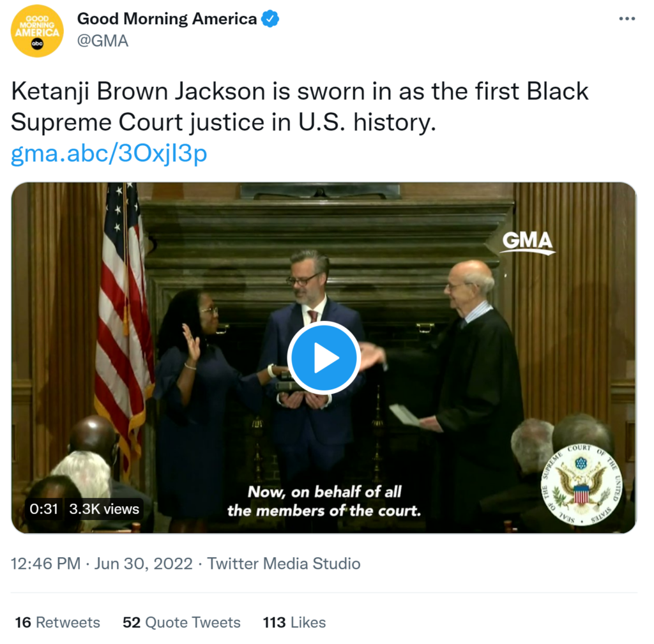The height and width of the screenshot is (644, 654).
Task: Click the 0:31 video duration label
Action: click(x=44, y=509)
